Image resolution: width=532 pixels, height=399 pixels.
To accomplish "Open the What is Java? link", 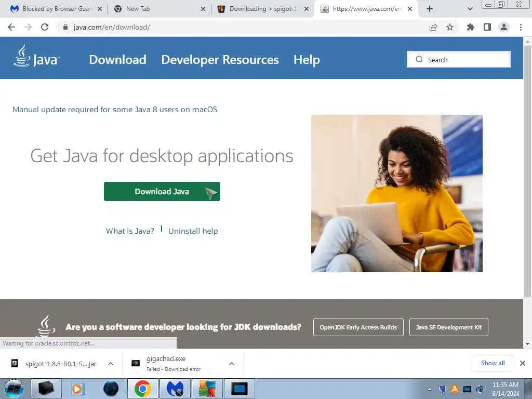I will click(130, 231).
